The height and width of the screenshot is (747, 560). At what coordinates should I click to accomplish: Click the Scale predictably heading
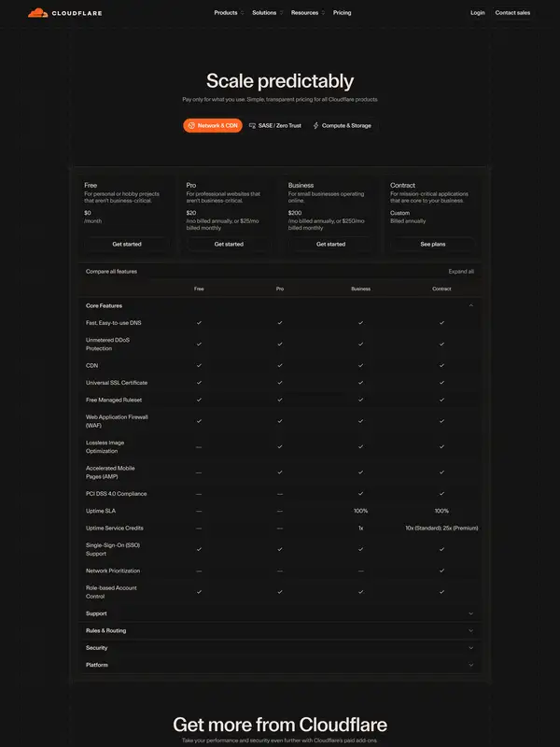(280, 81)
